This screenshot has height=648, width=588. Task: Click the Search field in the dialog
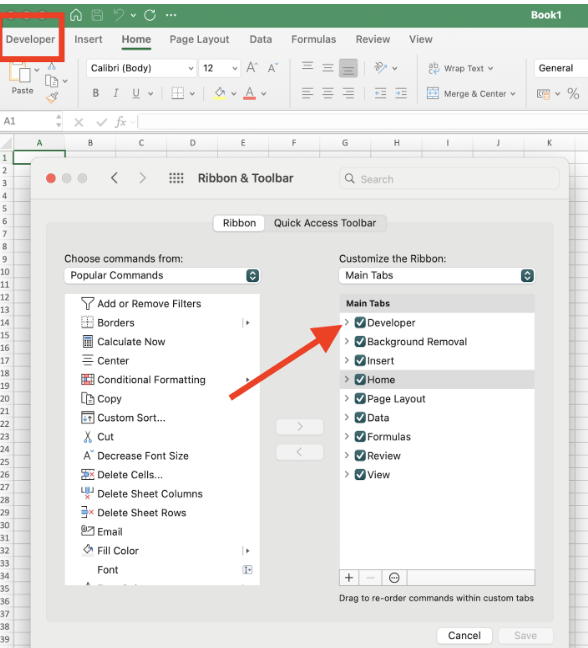click(x=449, y=179)
